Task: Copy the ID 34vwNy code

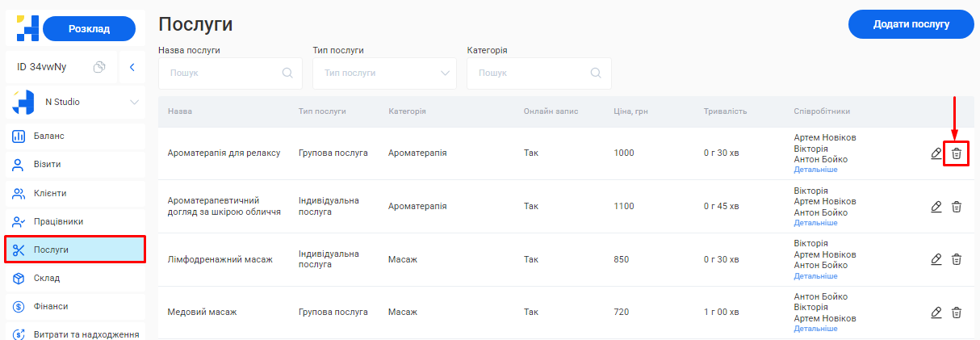Action: point(99,67)
